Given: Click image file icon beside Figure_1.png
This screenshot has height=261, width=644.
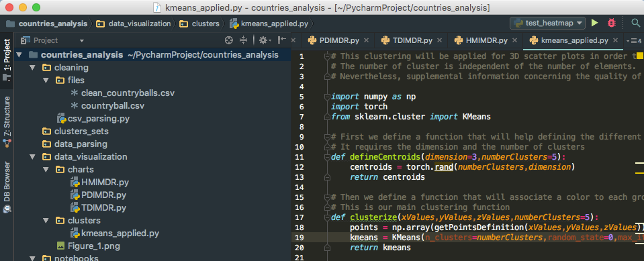Looking at the screenshot, I should pyautogui.click(x=60, y=246).
